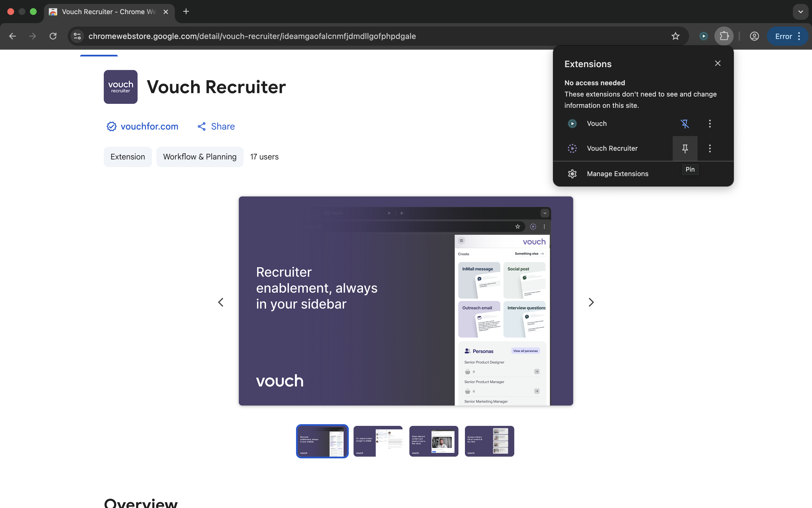The image size is (812, 508).
Task: Select the second thumbnail, On-brand content
Action: pos(378,441)
